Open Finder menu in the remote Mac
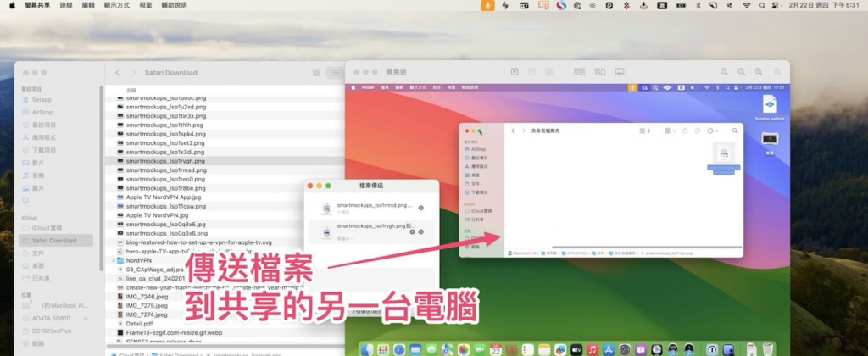The image size is (868, 356). pyautogui.click(x=368, y=87)
